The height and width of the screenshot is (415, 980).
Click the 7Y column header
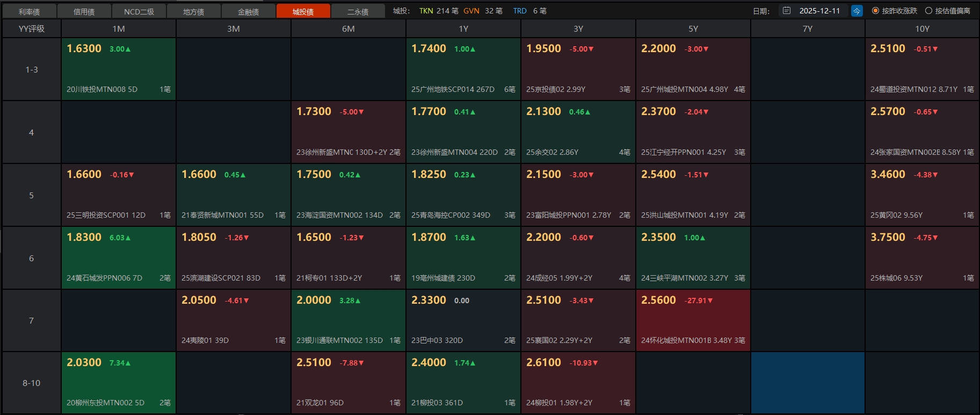pyautogui.click(x=808, y=28)
